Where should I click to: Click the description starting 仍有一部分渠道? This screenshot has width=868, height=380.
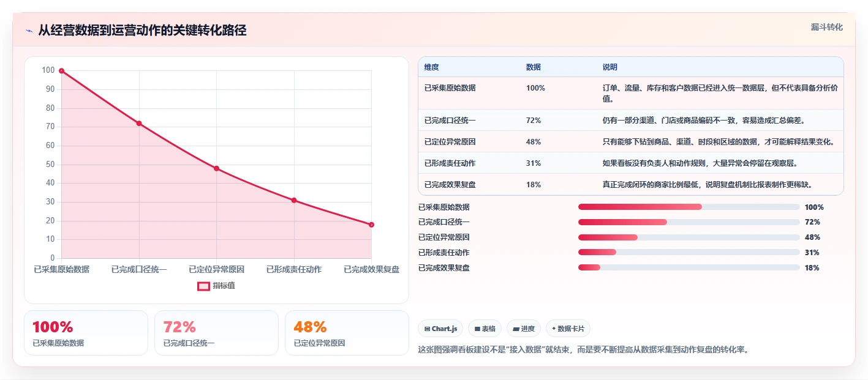click(704, 121)
